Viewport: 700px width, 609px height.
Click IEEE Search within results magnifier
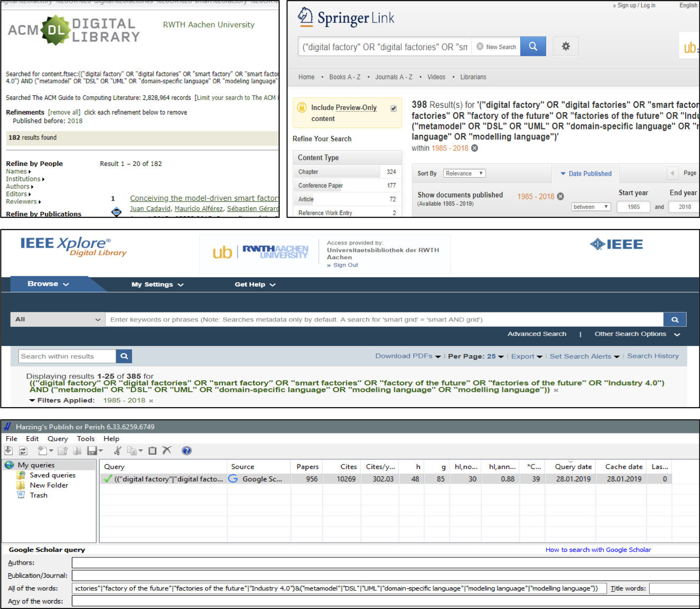pos(124,356)
